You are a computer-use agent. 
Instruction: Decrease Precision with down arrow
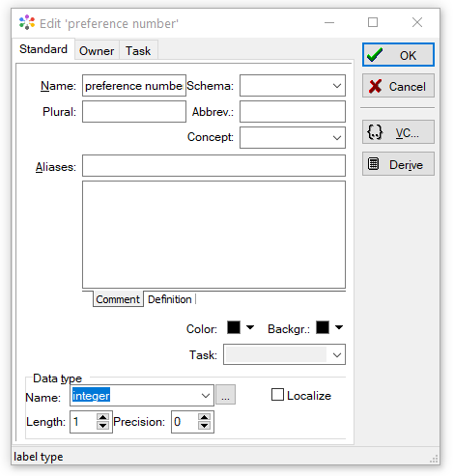tap(204, 426)
